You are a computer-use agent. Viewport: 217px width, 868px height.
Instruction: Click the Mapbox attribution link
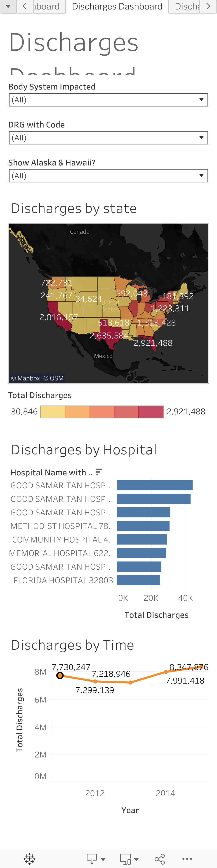coord(25,378)
